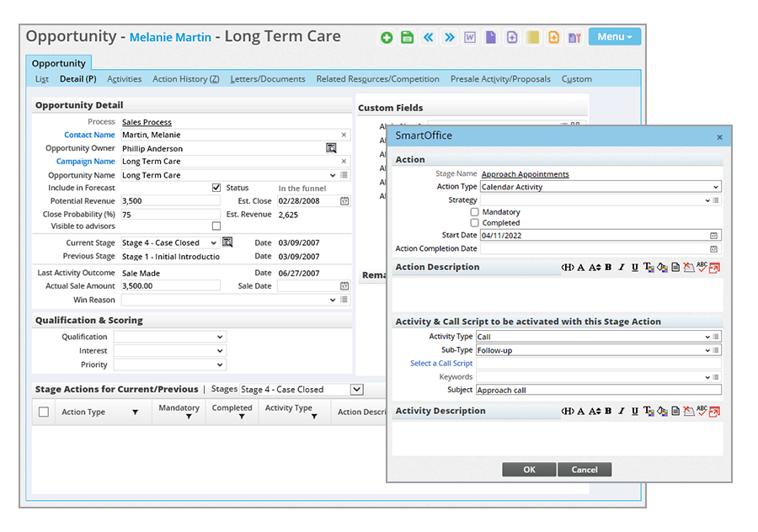Open calendar picker for Est. Close

(344, 201)
